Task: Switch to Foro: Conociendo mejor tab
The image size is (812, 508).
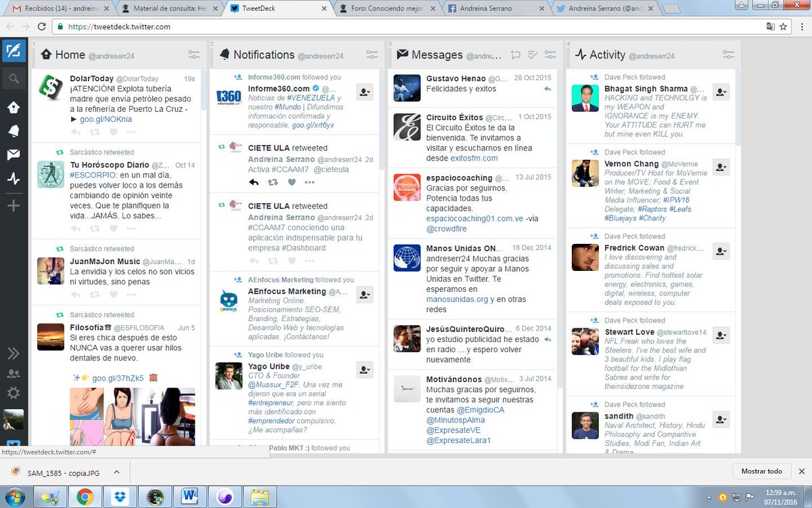Action: (387, 9)
